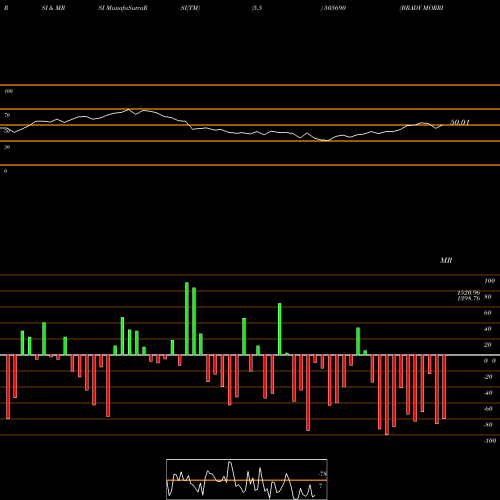Click the 'SI MunafaSutraR' header text
Image resolution: width=500 pixels, height=500 pixels.
point(123,8)
